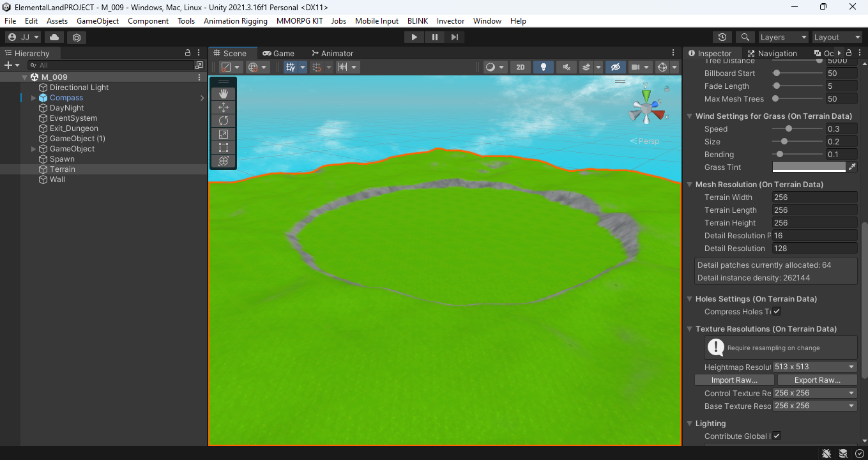Mute Scene view audio

click(x=566, y=66)
